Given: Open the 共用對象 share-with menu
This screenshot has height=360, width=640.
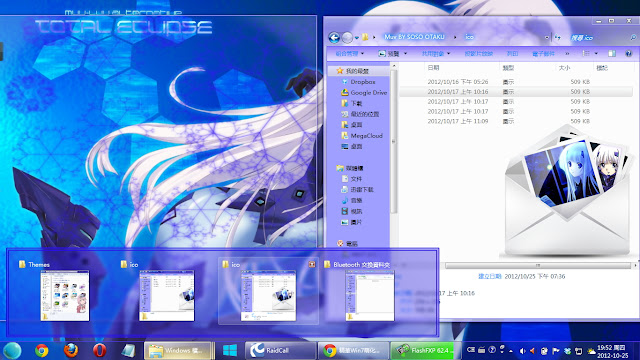Looking at the screenshot, I should click(436, 53).
